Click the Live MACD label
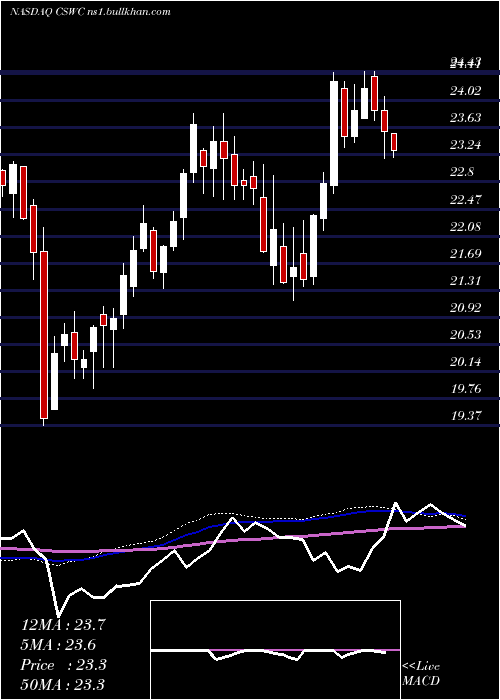 421,674
